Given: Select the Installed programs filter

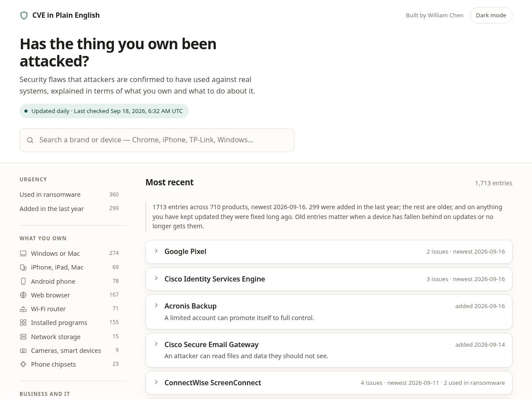Looking at the screenshot, I should (69, 323).
